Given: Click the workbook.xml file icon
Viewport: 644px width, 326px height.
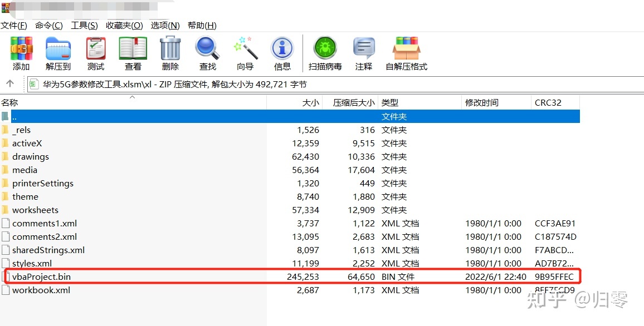Looking at the screenshot, I should tap(6, 290).
